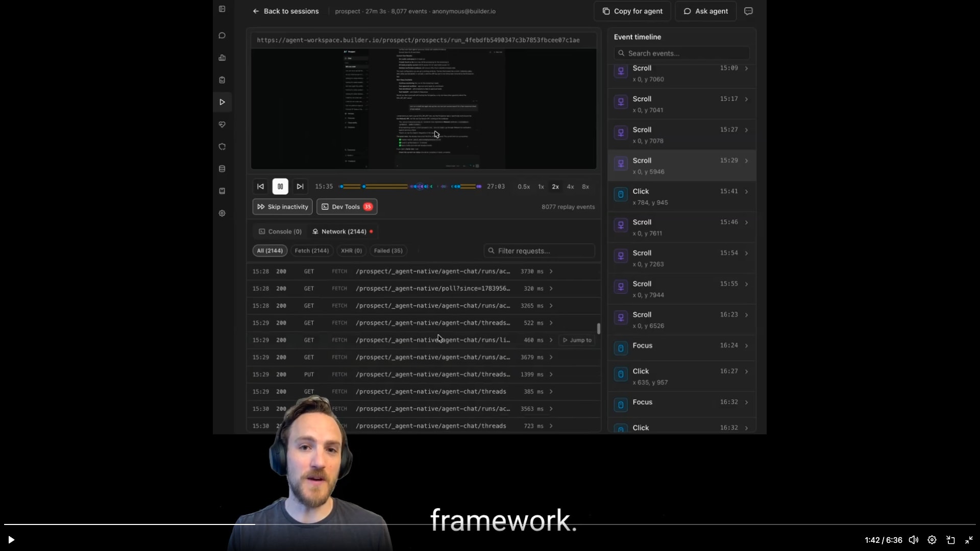Mute the video volume icon
The height and width of the screenshot is (551, 980).
pos(913,540)
